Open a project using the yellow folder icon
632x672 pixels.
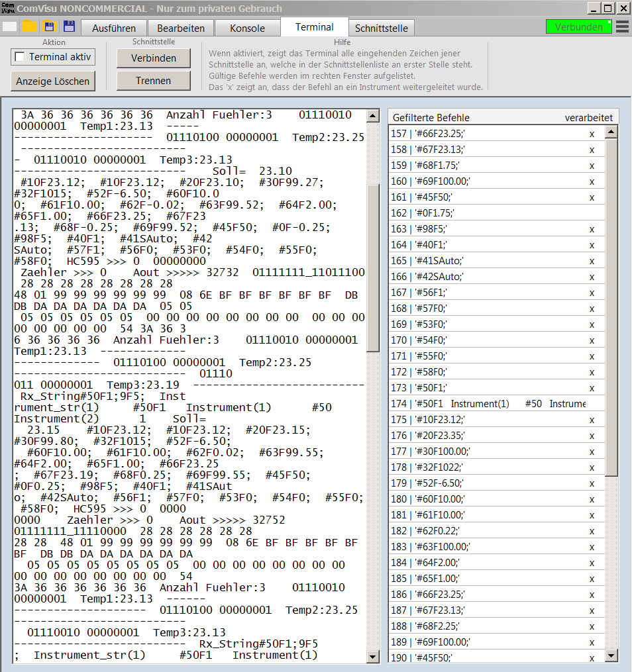pos(30,26)
